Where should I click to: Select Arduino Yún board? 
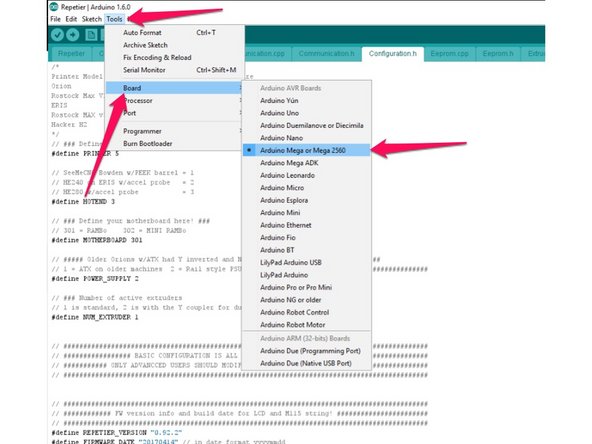[x=306, y=100]
